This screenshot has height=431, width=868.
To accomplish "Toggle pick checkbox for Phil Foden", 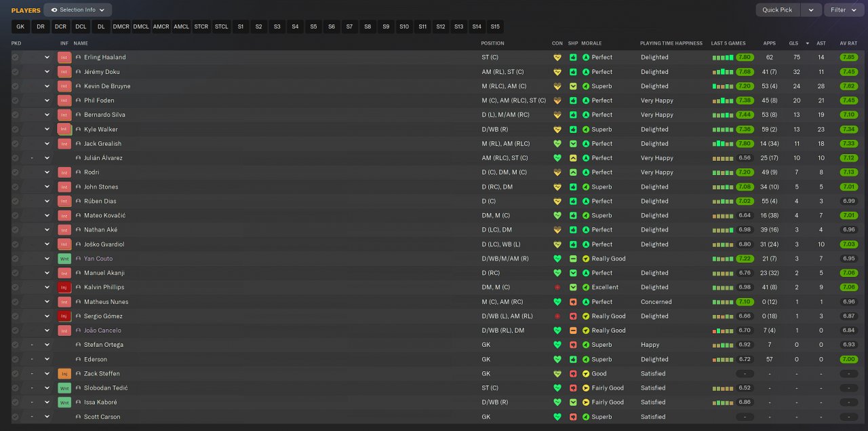I will click(15, 100).
